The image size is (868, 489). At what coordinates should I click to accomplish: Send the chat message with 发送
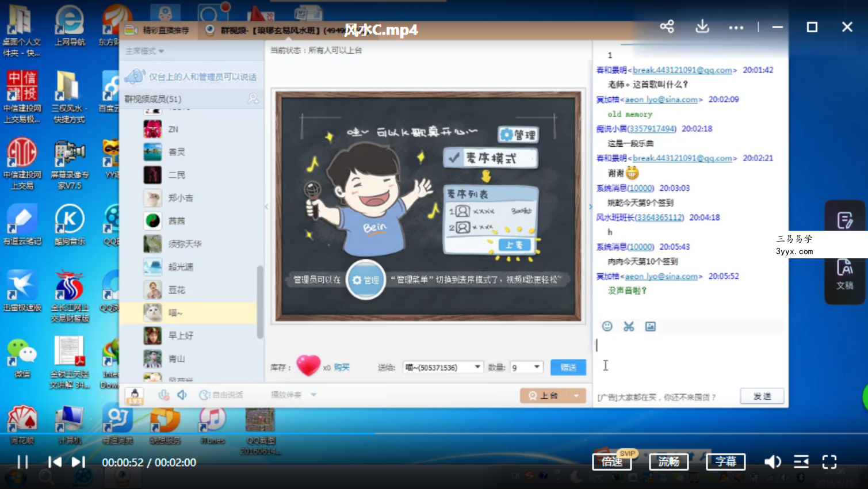tap(762, 396)
